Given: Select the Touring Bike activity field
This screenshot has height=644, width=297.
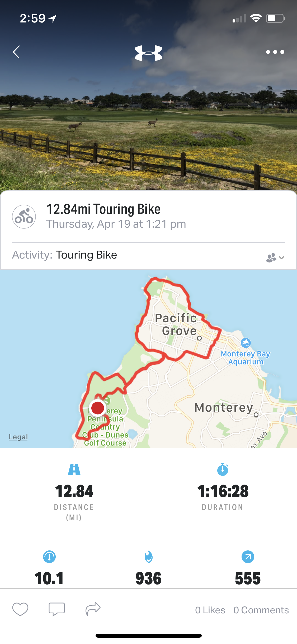Looking at the screenshot, I should pos(86,255).
